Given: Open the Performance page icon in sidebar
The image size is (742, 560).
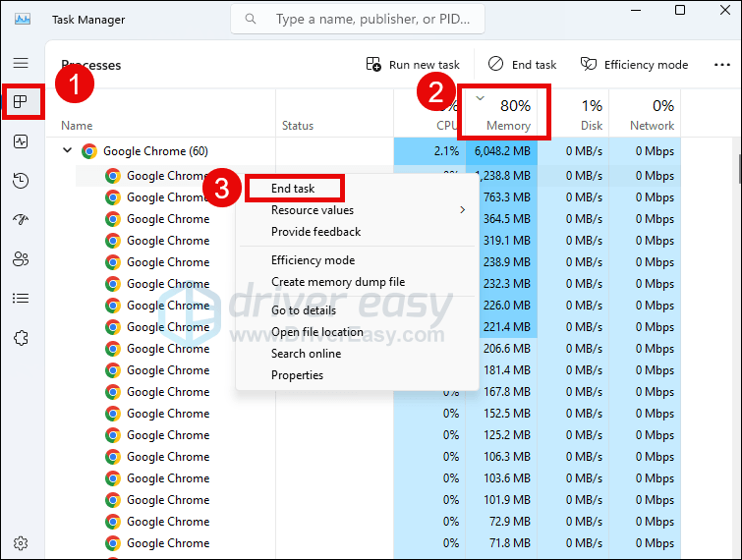Looking at the screenshot, I should pyautogui.click(x=21, y=141).
